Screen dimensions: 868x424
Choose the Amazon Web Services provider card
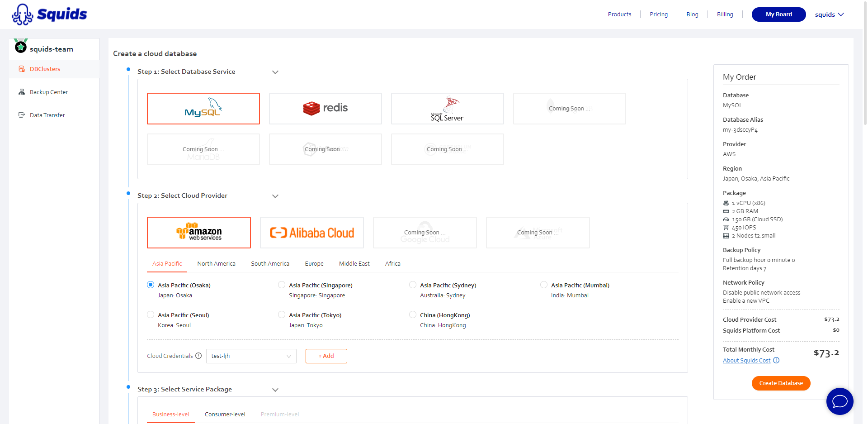point(199,233)
